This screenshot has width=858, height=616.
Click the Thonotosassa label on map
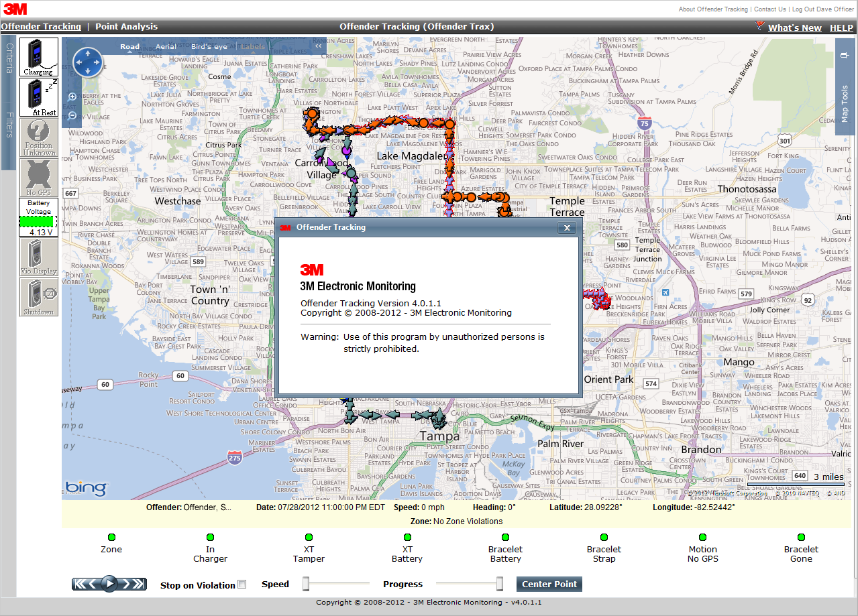pyautogui.click(x=747, y=189)
